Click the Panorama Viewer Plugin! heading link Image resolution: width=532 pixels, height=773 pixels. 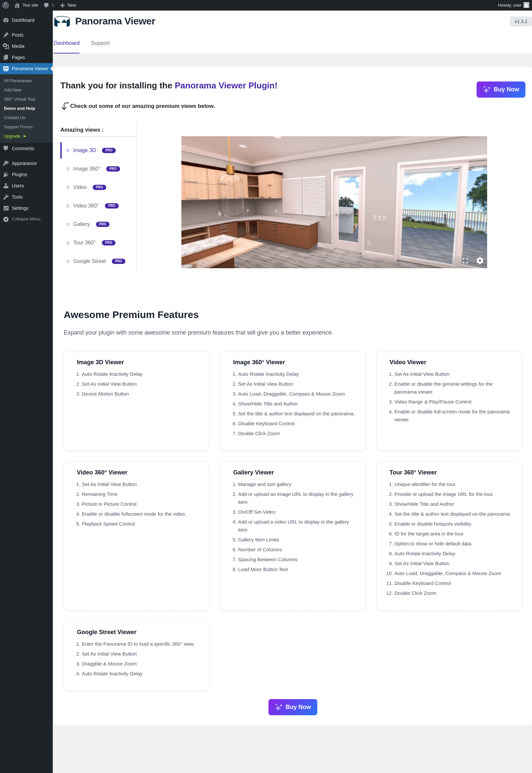tap(226, 86)
